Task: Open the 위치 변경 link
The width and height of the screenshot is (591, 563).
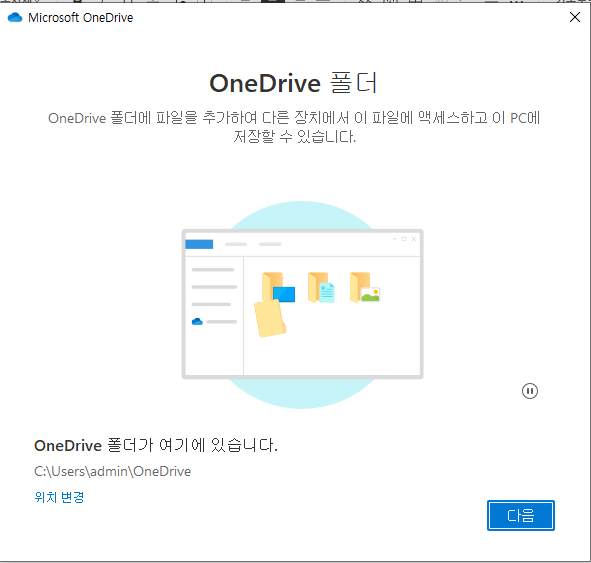Action: [59, 497]
